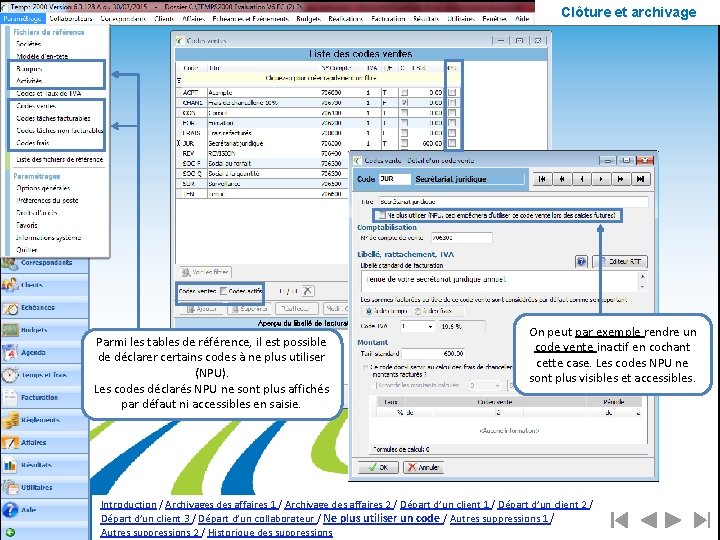
Task: Open the Aide sidebar module
Action: (x=45, y=510)
